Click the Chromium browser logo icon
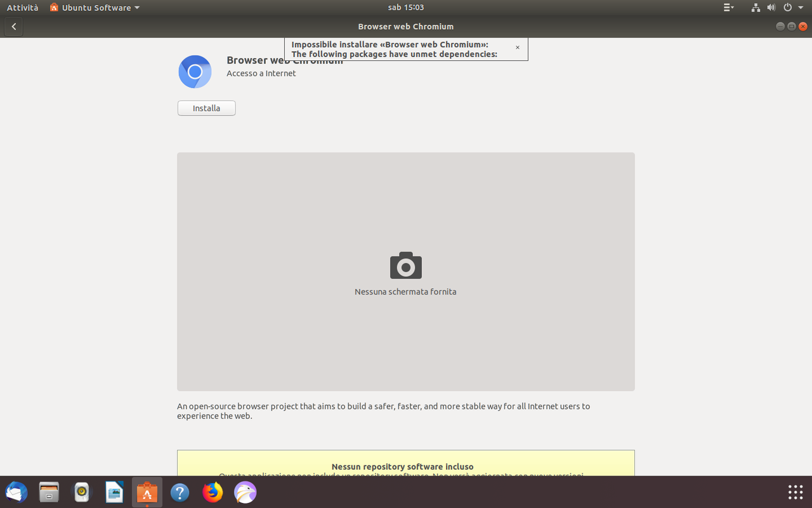 195,72
